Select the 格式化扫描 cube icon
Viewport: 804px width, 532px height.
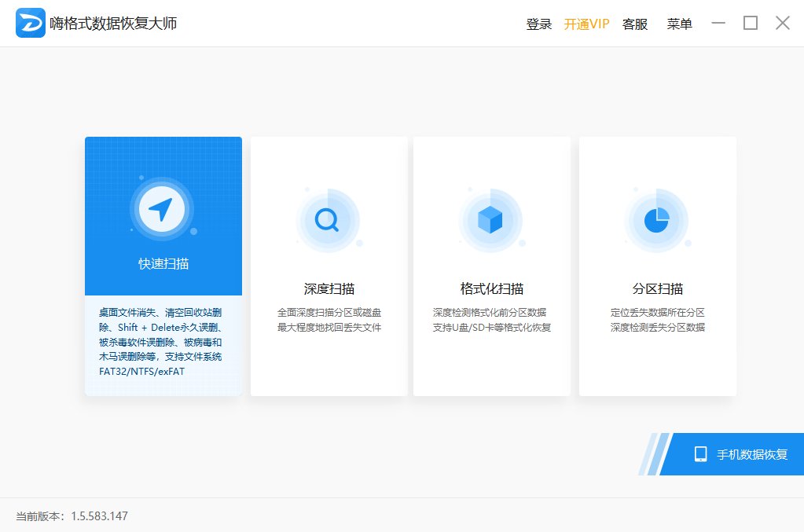pyautogui.click(x=491, y=221)
